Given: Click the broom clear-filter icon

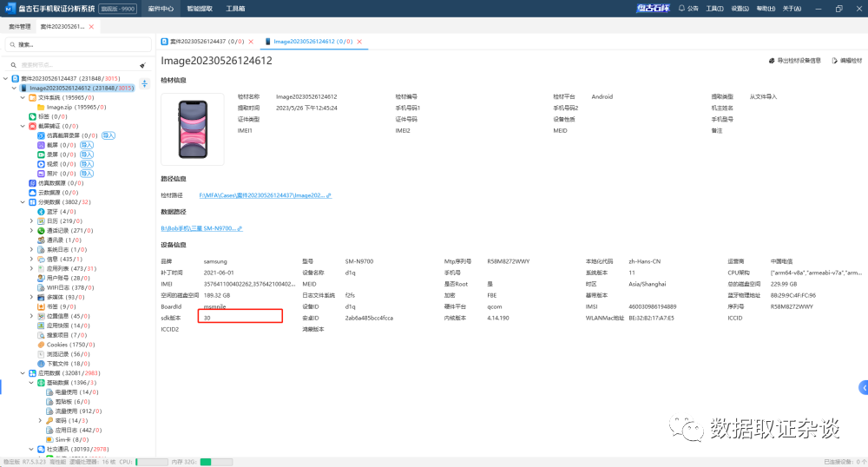Looking at the screenshot, I should [143, 65].
